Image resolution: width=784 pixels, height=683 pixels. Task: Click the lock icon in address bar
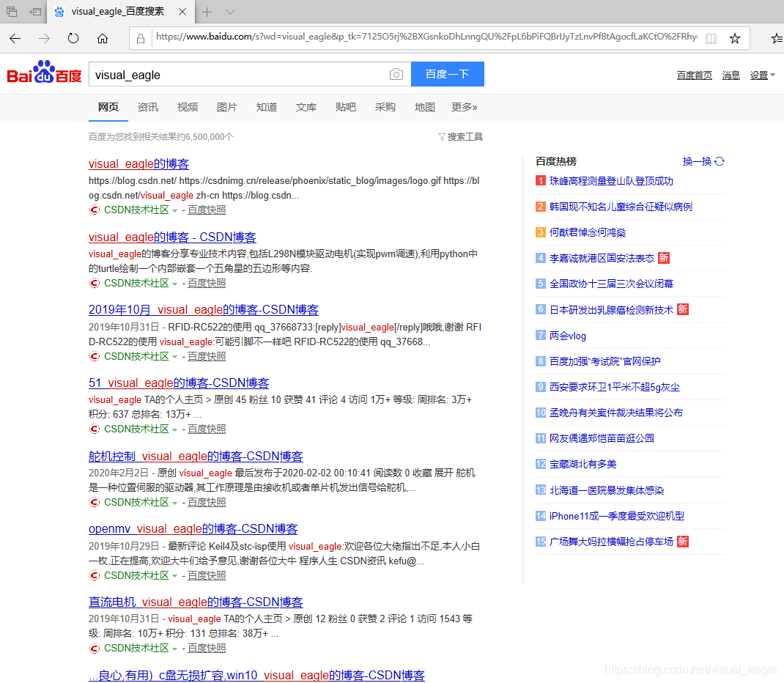tap(141, 39)
